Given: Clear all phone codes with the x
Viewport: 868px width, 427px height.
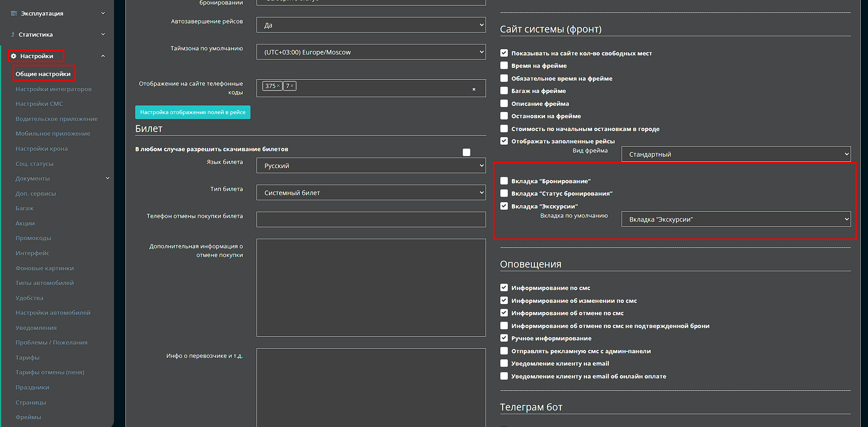Looking at the screenshot, I should [x=474, y=89].
